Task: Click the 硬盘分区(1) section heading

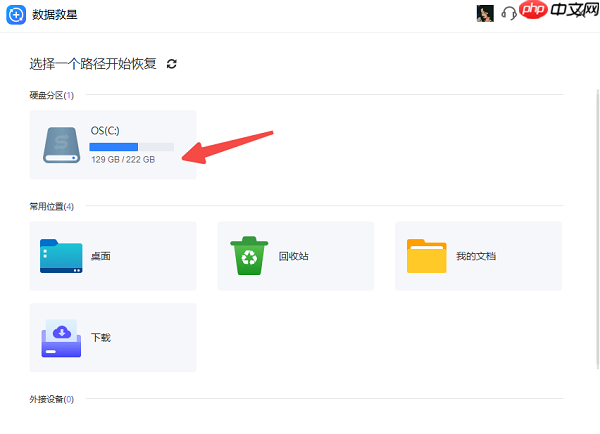Action: (52, 95)
